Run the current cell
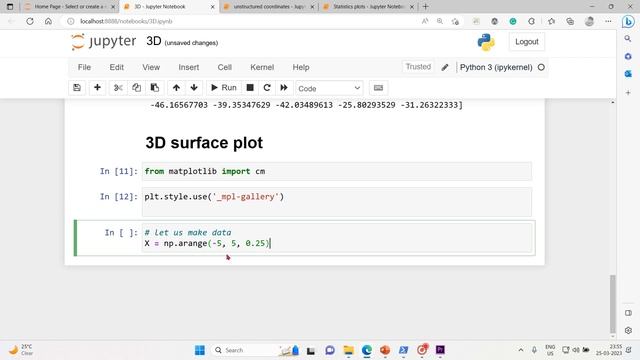 tap(224, 88)
